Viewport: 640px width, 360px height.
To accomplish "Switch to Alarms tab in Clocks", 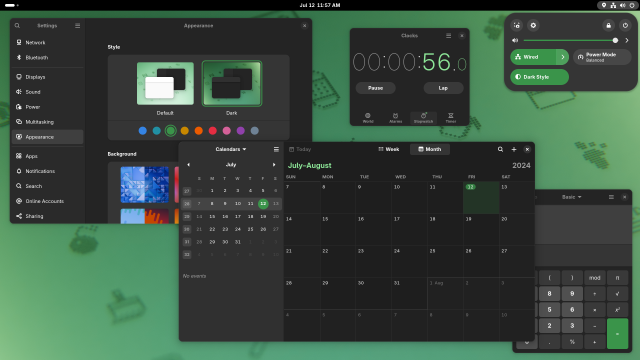I will pos(395,118).
